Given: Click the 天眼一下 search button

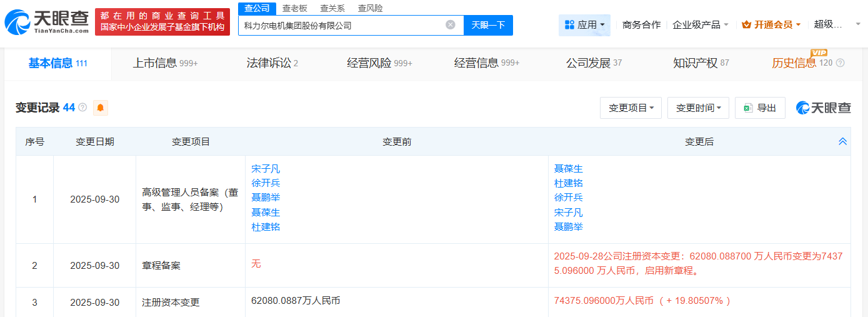Looking at the screenshot, I should coord(488,25).
